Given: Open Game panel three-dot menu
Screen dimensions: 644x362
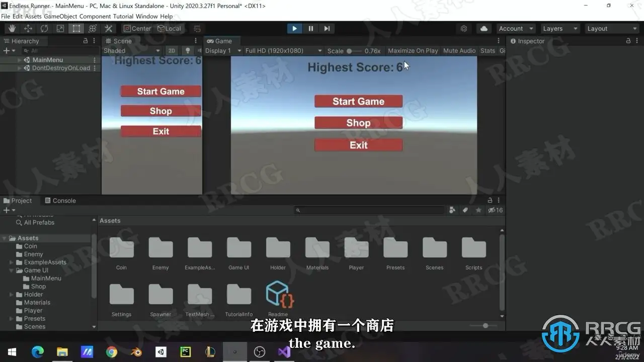Looking at the screenshot, I should (499, 41).
